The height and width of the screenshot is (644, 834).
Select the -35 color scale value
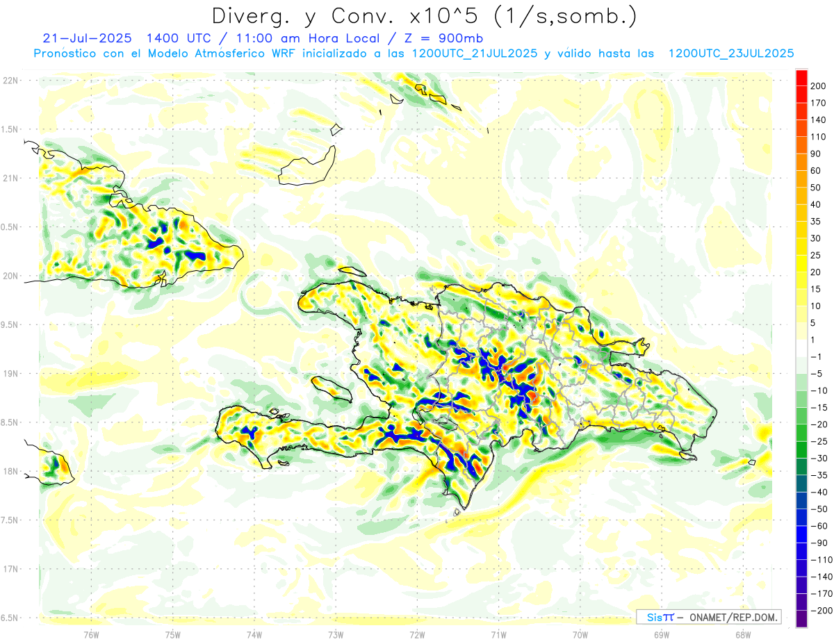pos(819,475)
